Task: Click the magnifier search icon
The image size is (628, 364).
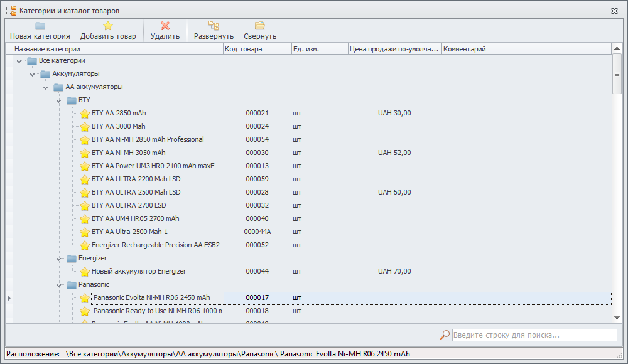Action: tap(445, 335)
